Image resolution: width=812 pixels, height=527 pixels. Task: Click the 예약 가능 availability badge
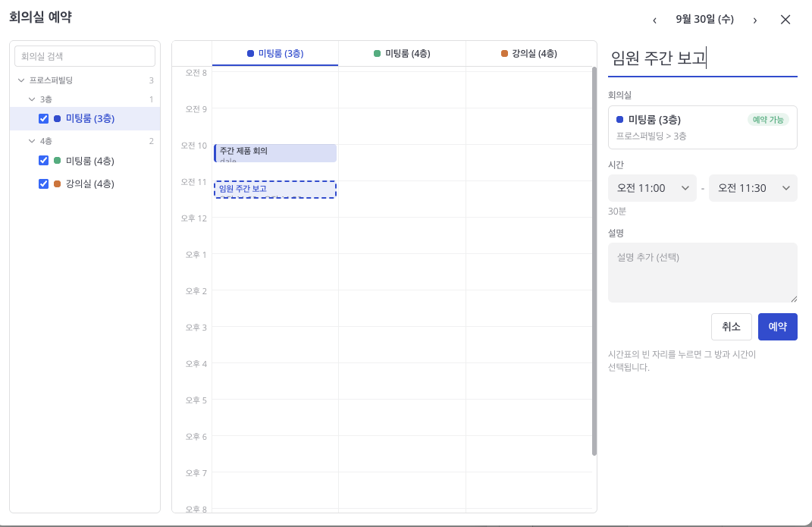768,120
